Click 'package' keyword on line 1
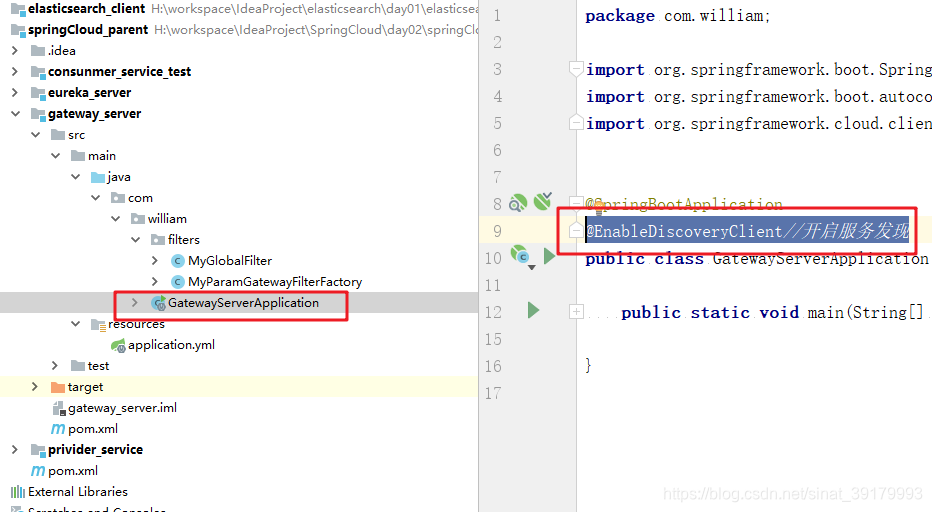 click(620, 16)
